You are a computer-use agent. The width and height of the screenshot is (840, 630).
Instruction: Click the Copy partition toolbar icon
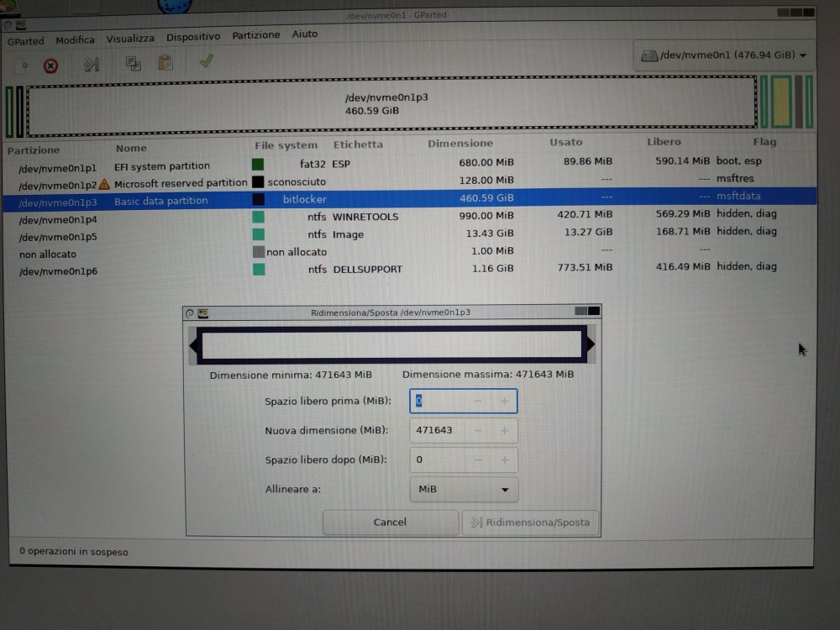coord(133,63)
